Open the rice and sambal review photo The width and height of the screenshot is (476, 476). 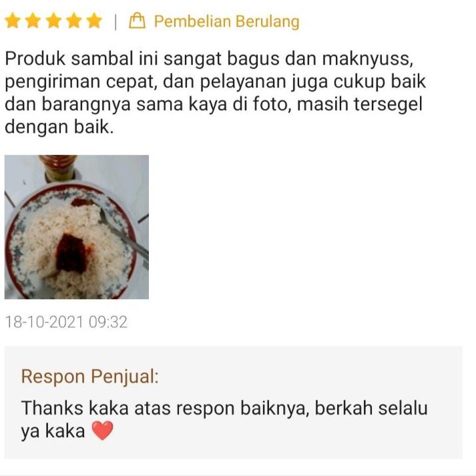pos(77,227)
